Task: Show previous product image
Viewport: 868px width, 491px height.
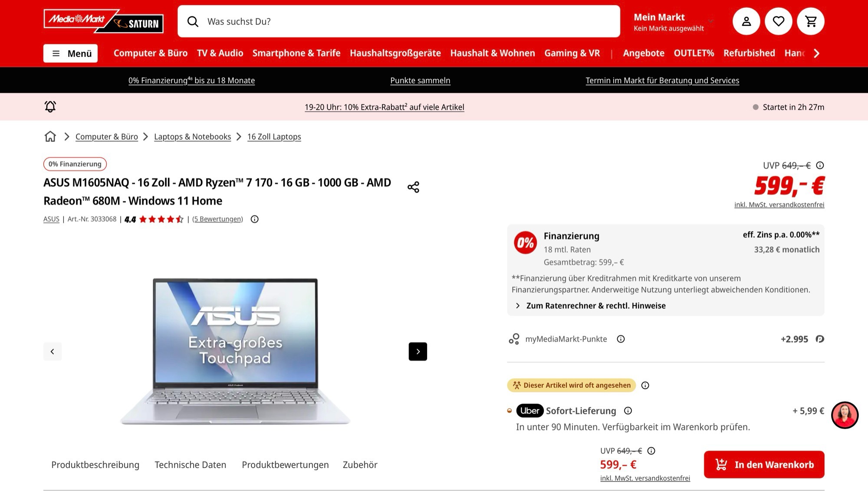Action: [x=53, y=351]
